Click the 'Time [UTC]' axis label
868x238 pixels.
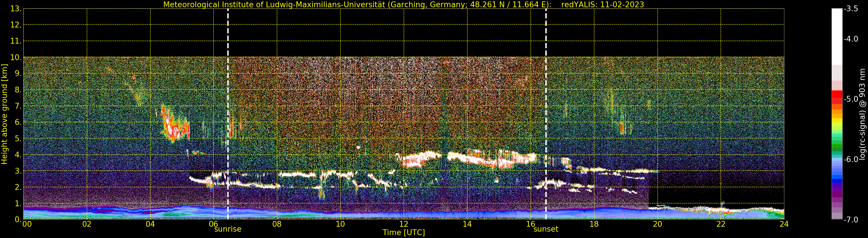coord(404,233)
